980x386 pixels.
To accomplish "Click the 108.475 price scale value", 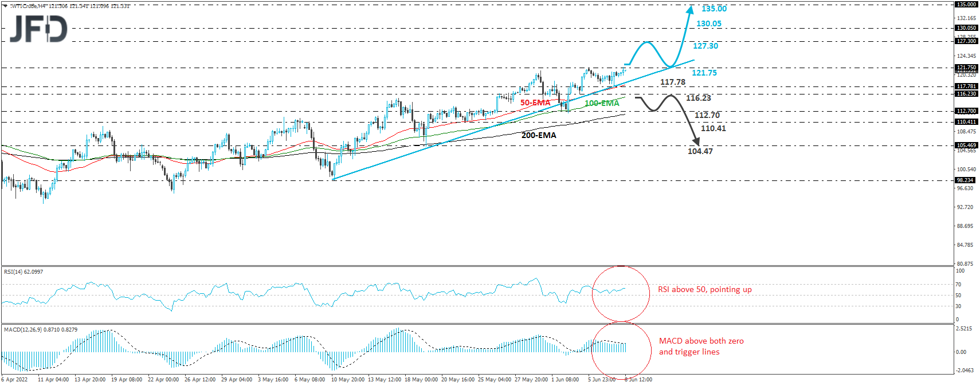I will [x=966, y=132].
